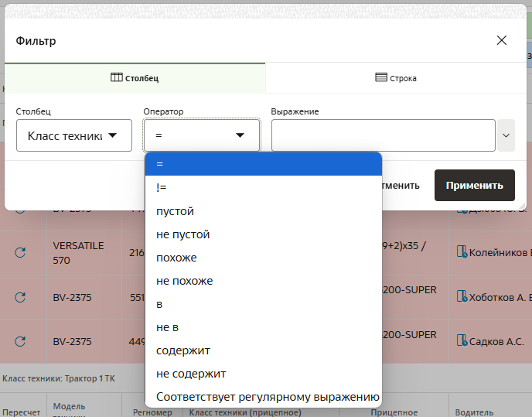Open the Столбец dropdown Класс техники
This screenshot has height=417, width=532.
point(73,135)
